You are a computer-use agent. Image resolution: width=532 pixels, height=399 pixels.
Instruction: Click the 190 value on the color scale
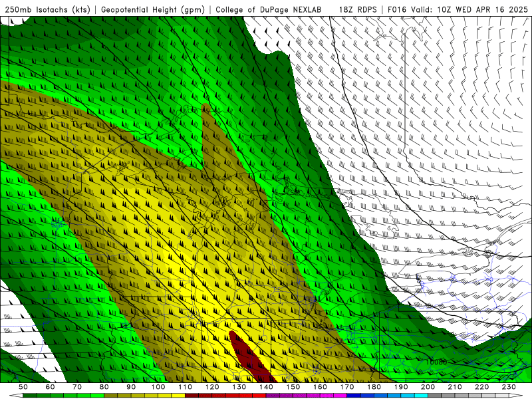[401, 387]
